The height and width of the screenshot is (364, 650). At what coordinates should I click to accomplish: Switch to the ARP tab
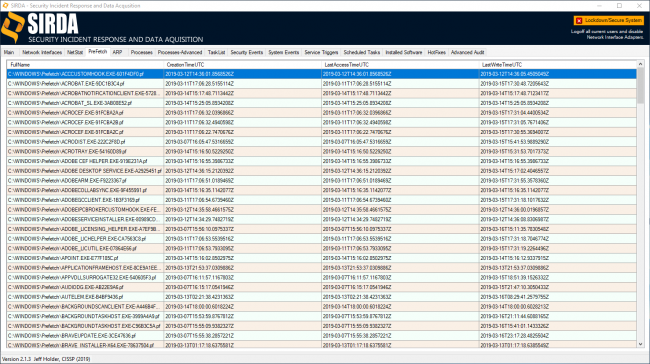click(x=117, y=52)
